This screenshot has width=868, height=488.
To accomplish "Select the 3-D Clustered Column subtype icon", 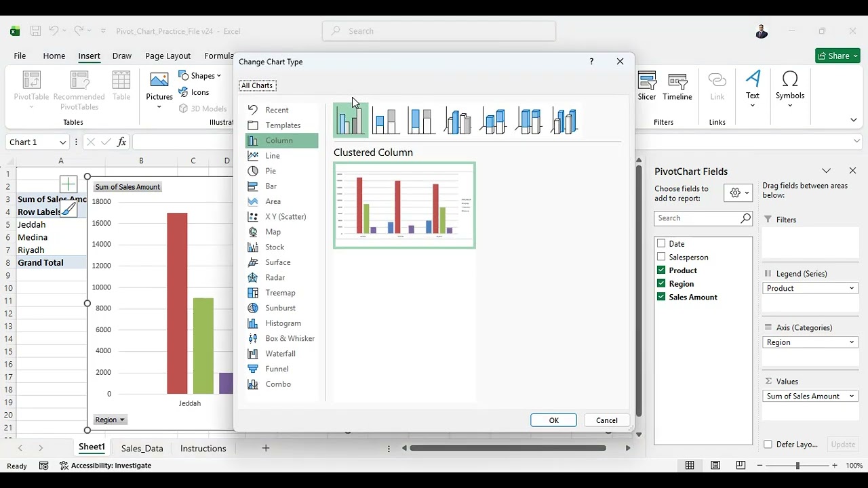I will (x=458, y=121).
